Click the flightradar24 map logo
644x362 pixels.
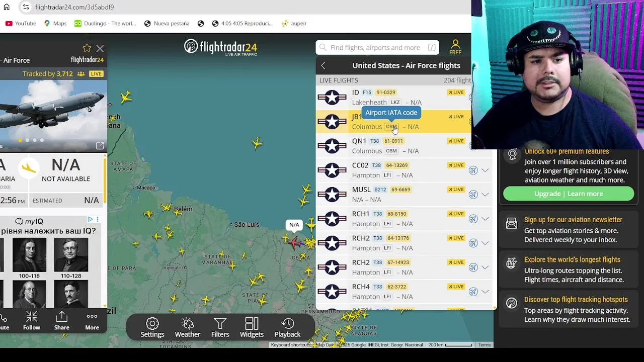tap(220, 48)
